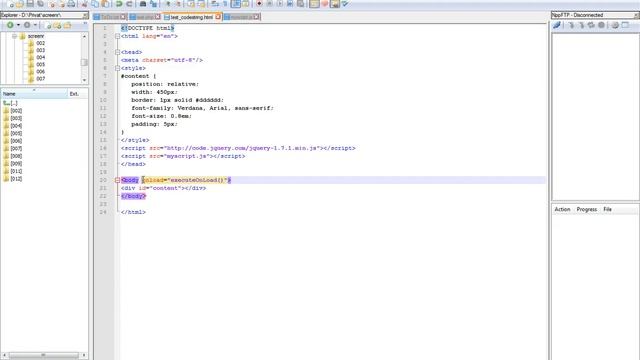Open NppFTP settings gear icon
Viewport: 640px width, 360px height.
pyautogui.click(x=615, y=25)
